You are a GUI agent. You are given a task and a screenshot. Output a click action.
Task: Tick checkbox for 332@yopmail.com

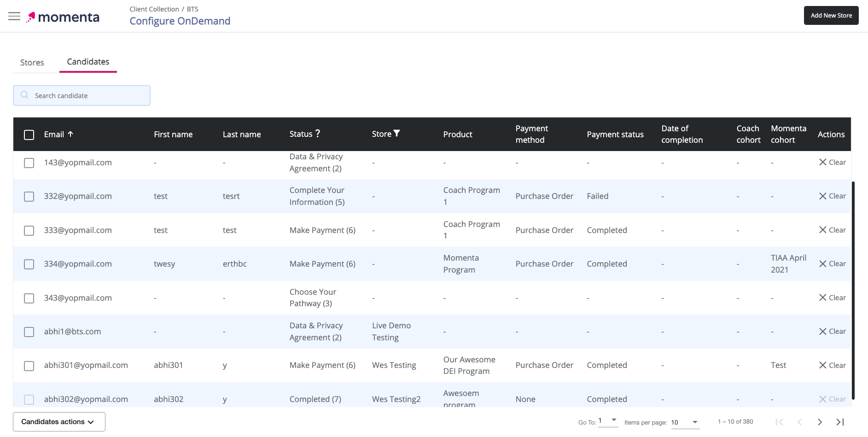(x=29, y=197)
